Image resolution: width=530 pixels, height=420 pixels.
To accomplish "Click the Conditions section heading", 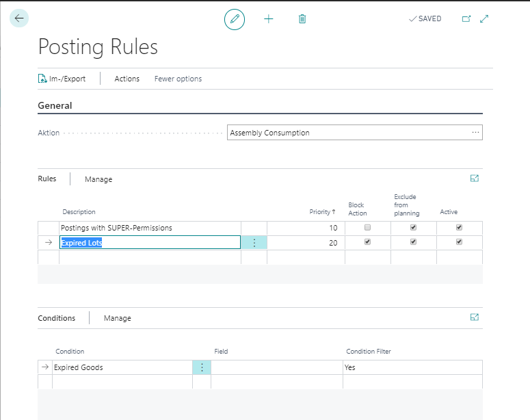I will (x=57, y=318).
